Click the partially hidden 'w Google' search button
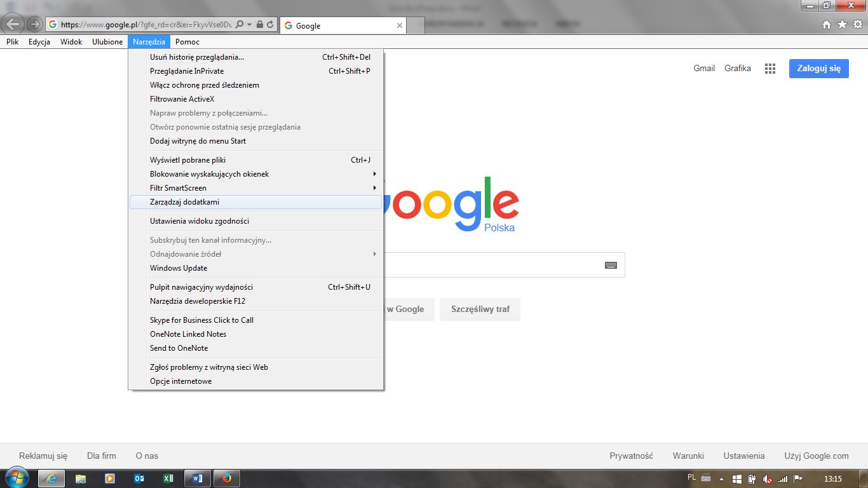The width and height of the screenshot is (868, 488). 410,309
